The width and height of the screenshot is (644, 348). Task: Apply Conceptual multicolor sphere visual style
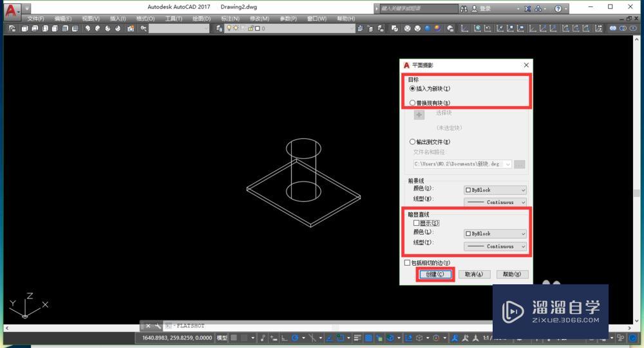point(438,29)
